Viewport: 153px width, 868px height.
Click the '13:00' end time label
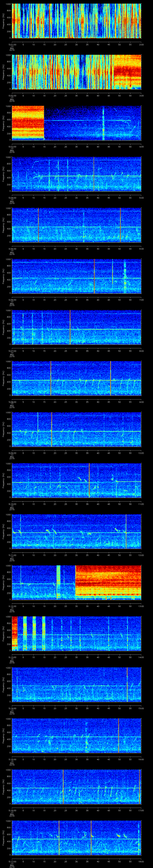141,606
